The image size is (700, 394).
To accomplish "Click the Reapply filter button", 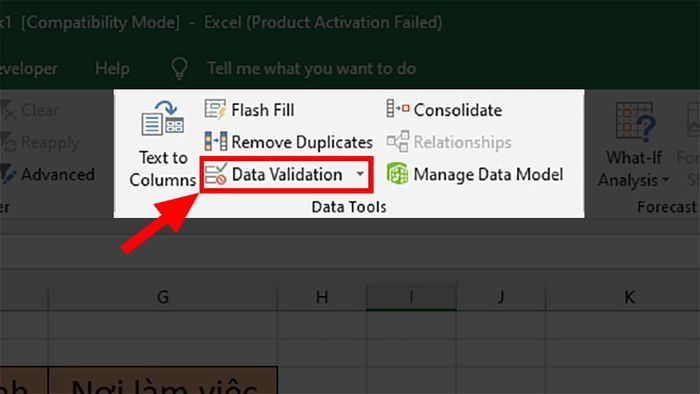I will [40, 142].
